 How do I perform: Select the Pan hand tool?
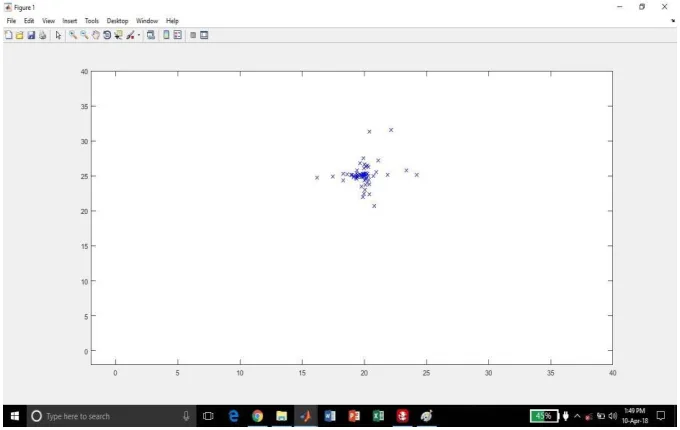point(96,35)
